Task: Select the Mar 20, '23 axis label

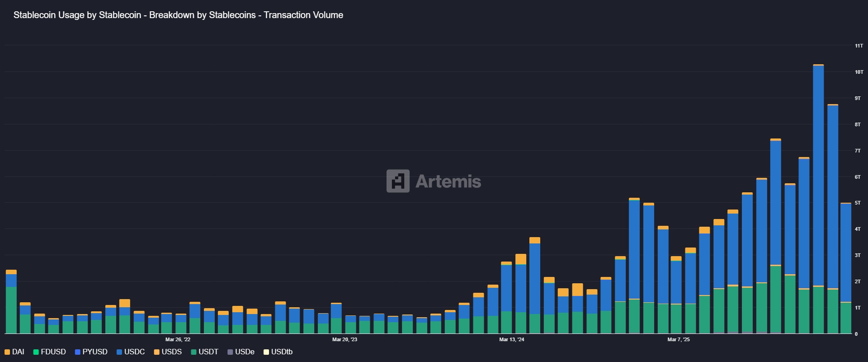Action: pos(344,339)
